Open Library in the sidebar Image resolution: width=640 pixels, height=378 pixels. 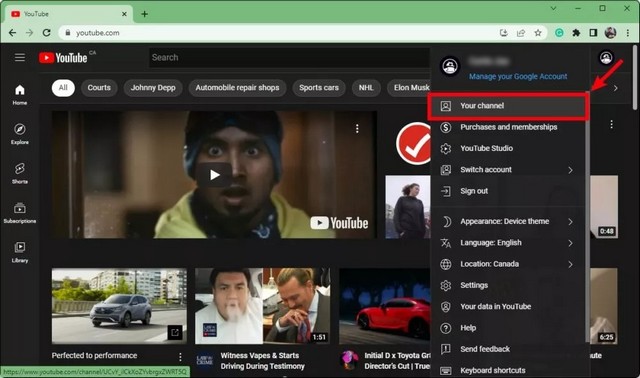click(x=20, y=252)
